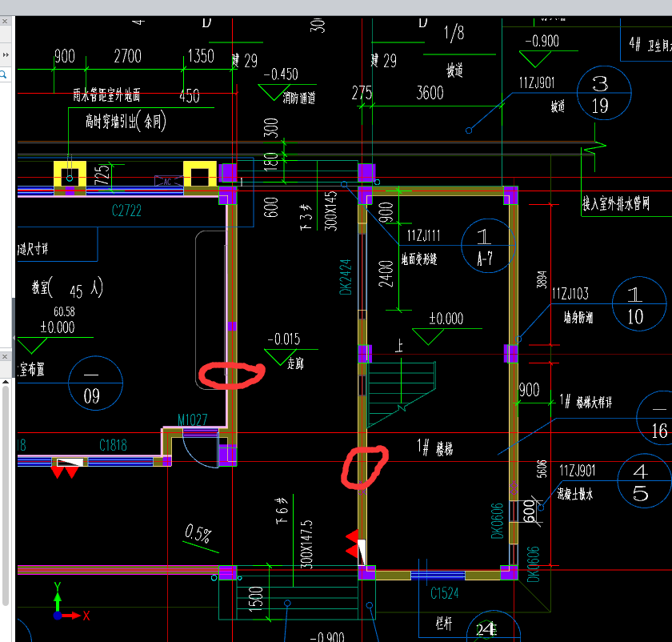Select the C1818 window label
The width and height of the screenshot is (672, 642).
point(113,445)
